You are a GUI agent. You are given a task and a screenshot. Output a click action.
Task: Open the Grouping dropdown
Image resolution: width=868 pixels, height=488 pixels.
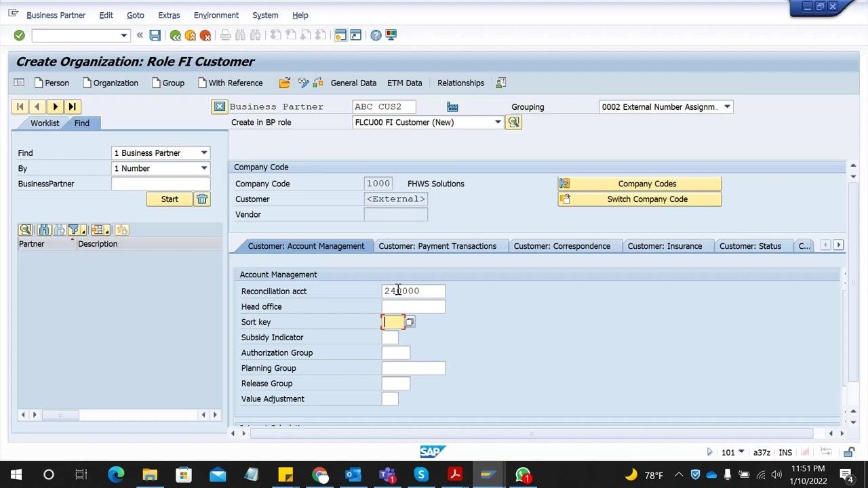pyautogui.click(x=727, y=107)
